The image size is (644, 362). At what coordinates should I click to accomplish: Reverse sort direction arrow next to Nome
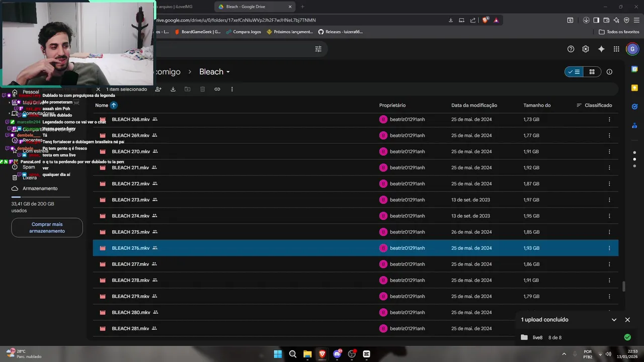(114, 105)
